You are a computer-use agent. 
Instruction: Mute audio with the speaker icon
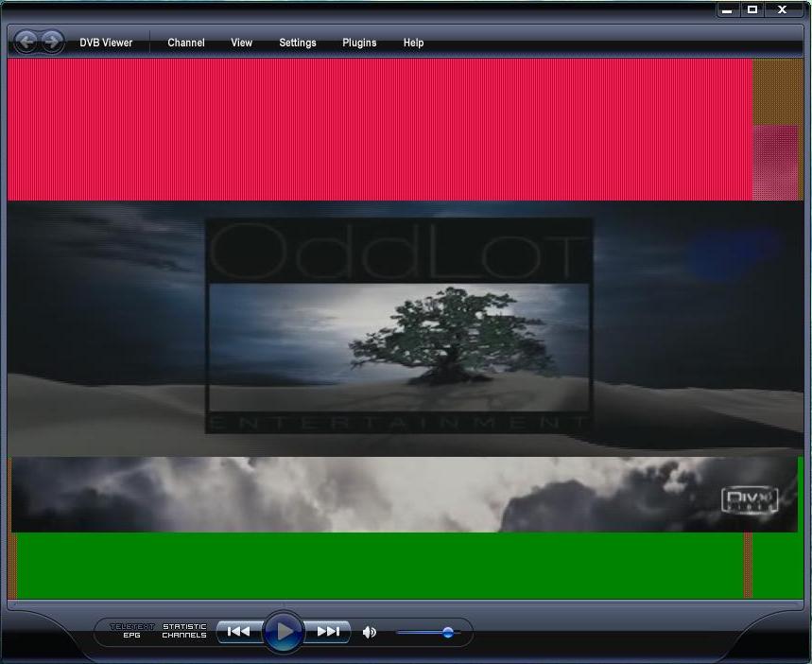point(370,632)
